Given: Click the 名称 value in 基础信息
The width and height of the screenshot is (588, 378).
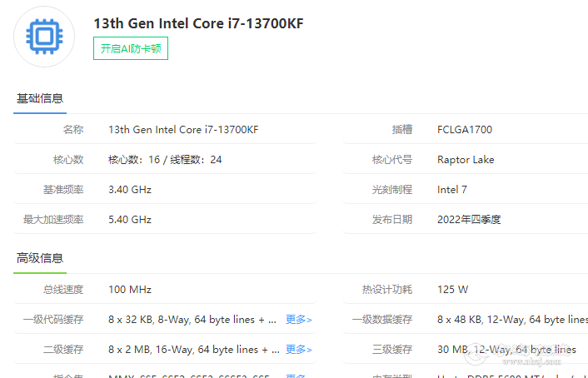Looking at the screenshot, I should [x=183, y=129].
